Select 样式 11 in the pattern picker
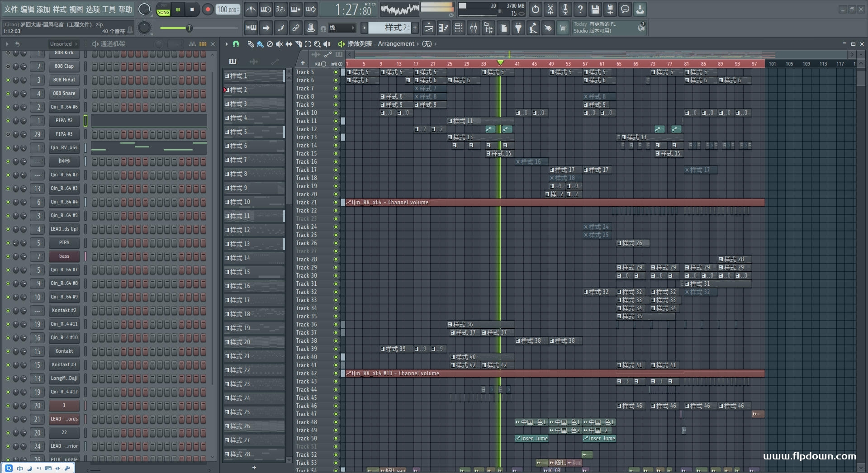The height and width of the screenshot is (473, 868). pos(253,216)
